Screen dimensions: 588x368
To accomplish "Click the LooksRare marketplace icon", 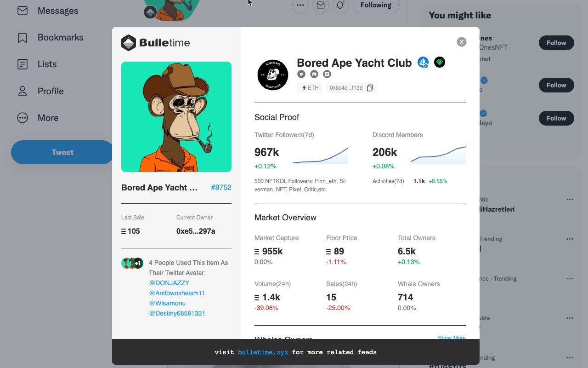I will 439,62.
